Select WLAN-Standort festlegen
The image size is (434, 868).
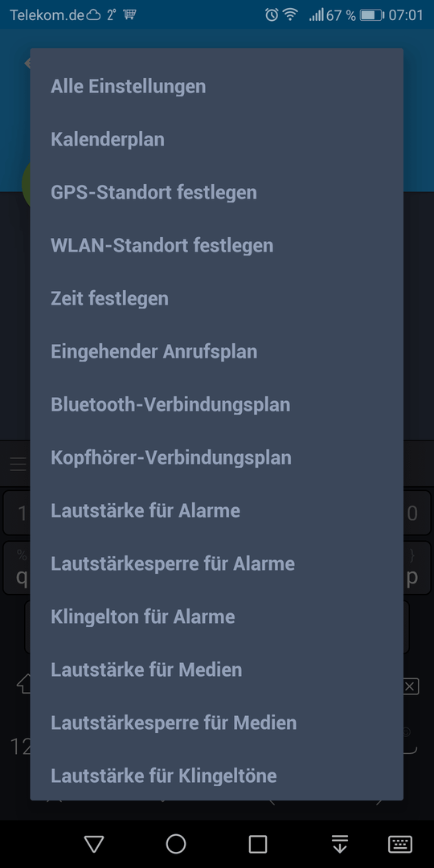[216, 246]
